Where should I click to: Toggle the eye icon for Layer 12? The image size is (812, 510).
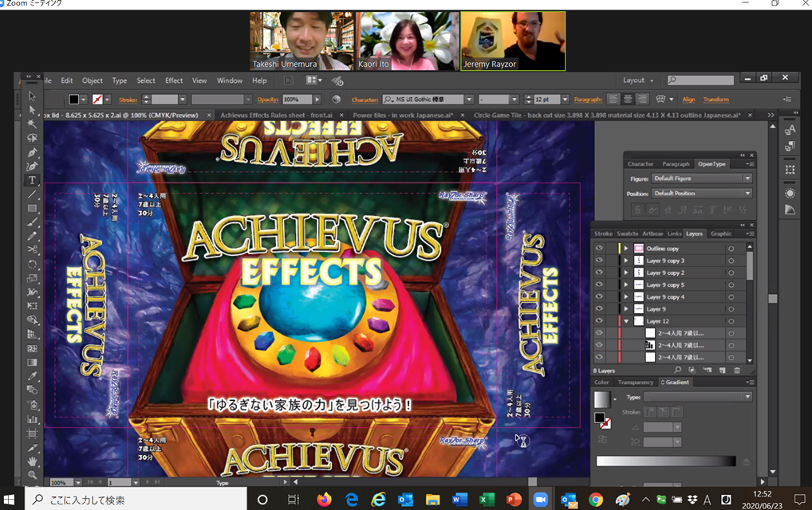[x=600, y=321]
